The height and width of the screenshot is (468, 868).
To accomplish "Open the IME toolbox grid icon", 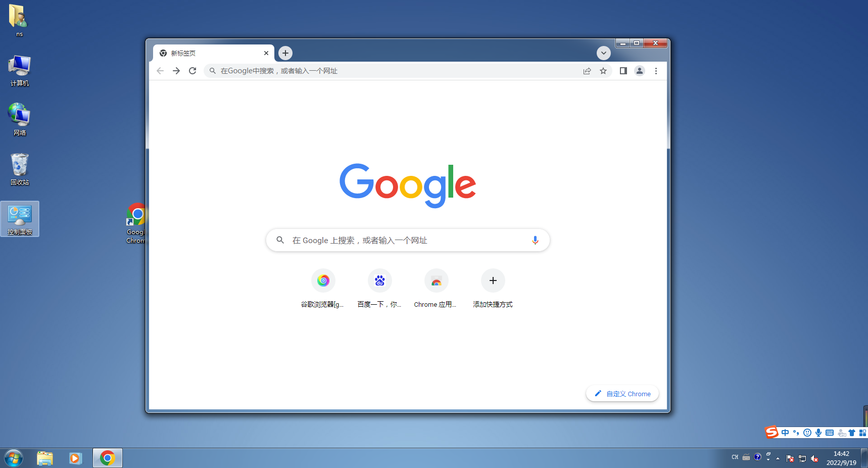I will [x=863, y=433].
